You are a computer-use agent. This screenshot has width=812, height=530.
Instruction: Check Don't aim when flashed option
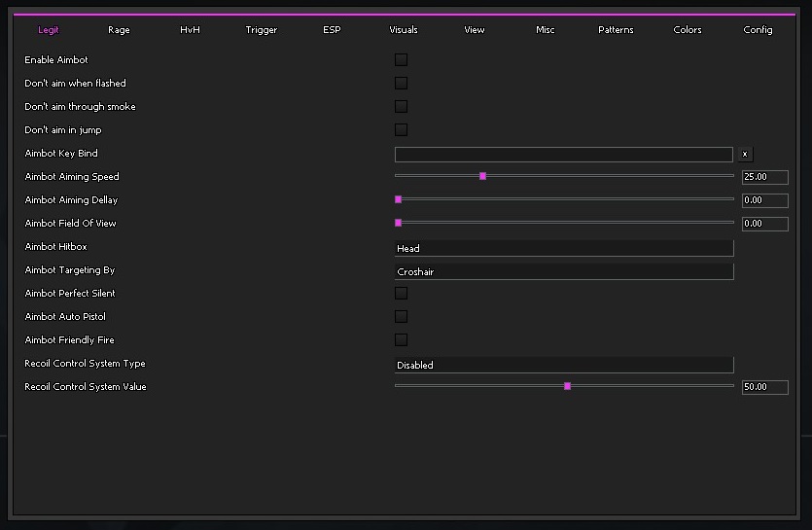point(401,84)
